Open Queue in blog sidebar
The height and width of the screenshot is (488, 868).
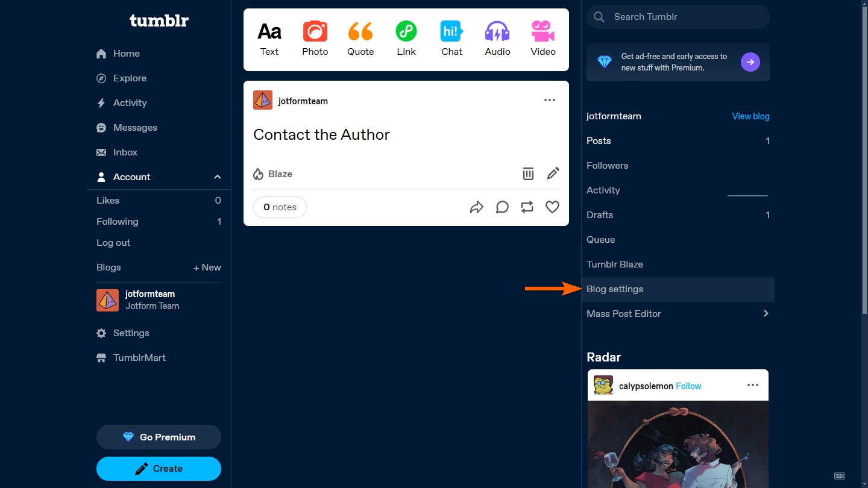[678, 240]
